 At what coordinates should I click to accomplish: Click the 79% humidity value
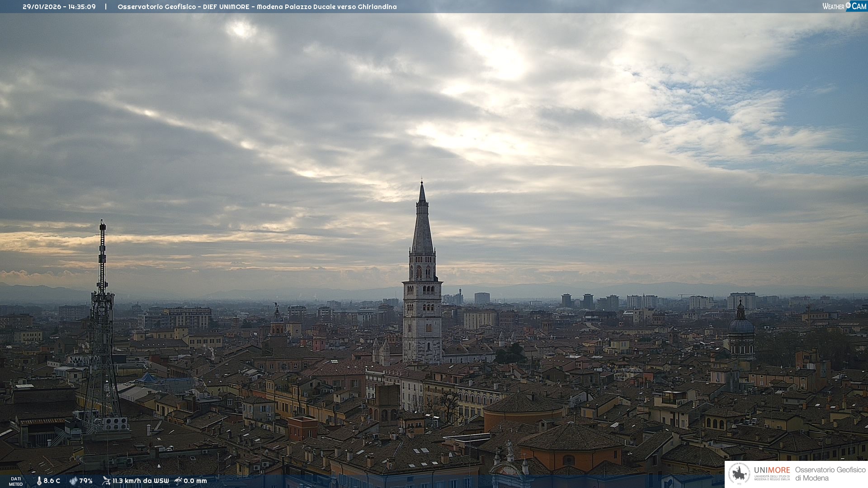point(86,481)
